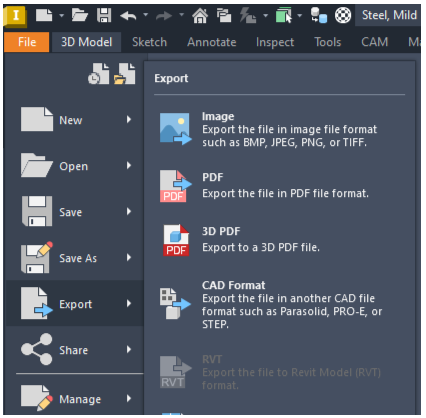Open the Recent Documents clock icon
Screen dimensions: 426x418
tap(99, 74)
